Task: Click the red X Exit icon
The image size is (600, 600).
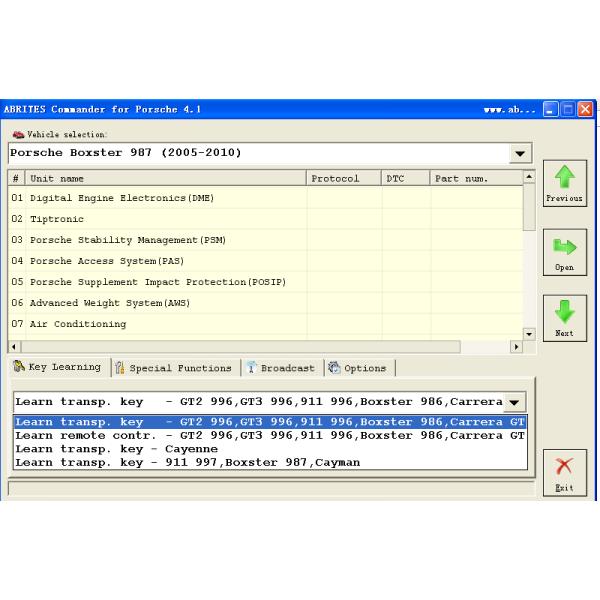Action: pos(565,467)
